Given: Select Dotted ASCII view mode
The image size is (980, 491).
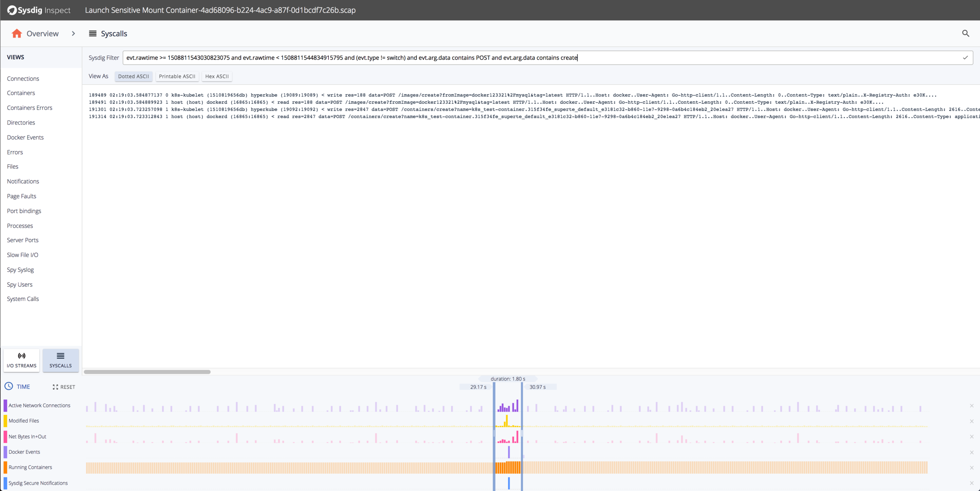Looking at the screenshot, I should (133, 76).
